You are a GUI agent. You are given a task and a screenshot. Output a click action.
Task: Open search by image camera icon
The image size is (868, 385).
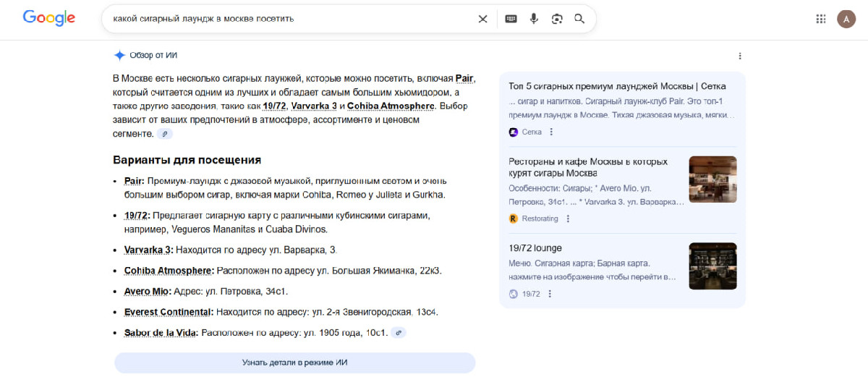click(x=556, y=19)
